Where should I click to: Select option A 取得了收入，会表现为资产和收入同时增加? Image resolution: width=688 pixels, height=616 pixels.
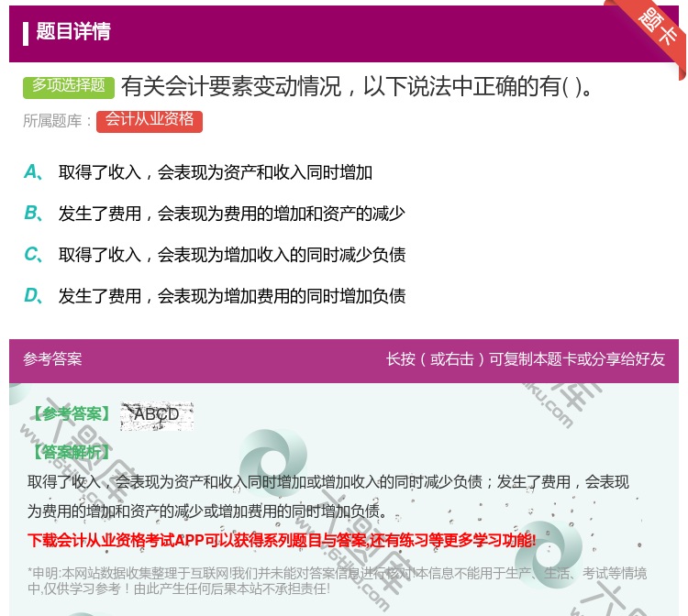tap(198, 172)
